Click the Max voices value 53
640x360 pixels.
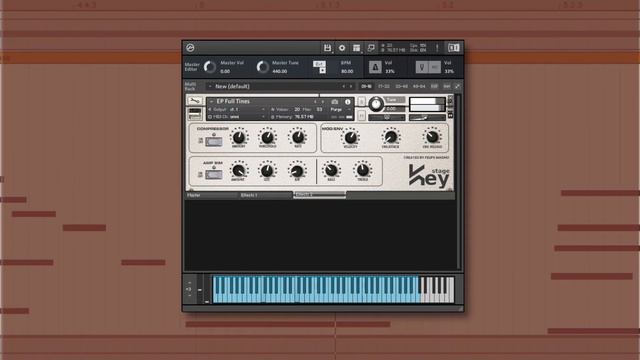(319, 109)
